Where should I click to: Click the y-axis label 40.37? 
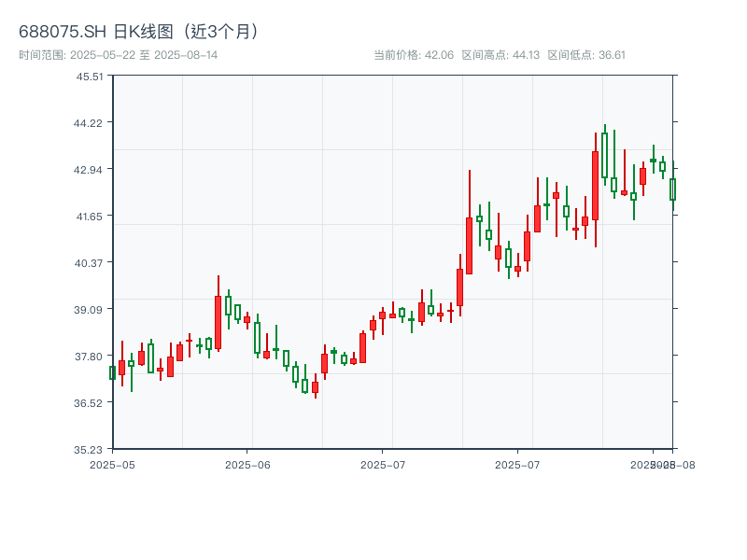pyautogui.click(x=89, y=263)
